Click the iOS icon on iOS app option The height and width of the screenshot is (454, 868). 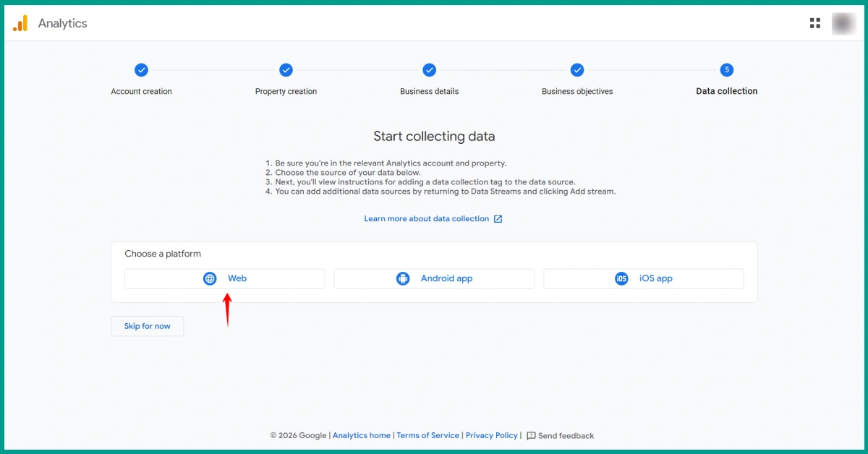coord(621,278)
